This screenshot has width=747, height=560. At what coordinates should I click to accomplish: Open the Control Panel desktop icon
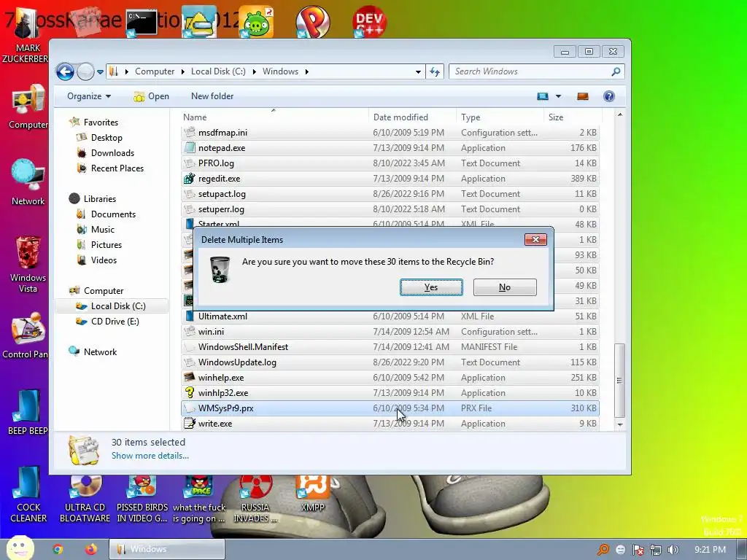click(27, 335)
